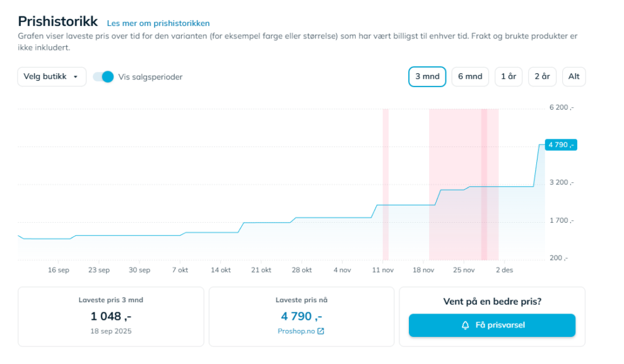The width and height of the screenshot is (624, 364).
Task: Click the Laveste pris 3 mnd card
Action: coord(111,316)
